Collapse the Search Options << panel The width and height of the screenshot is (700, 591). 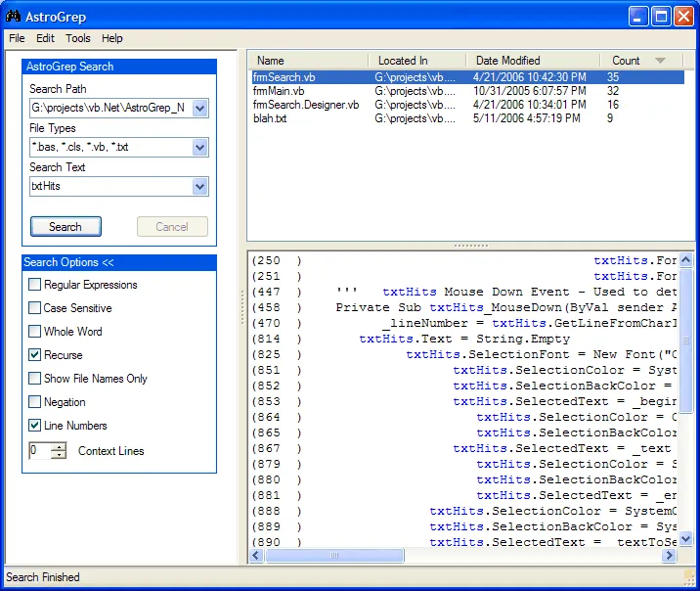68,262
